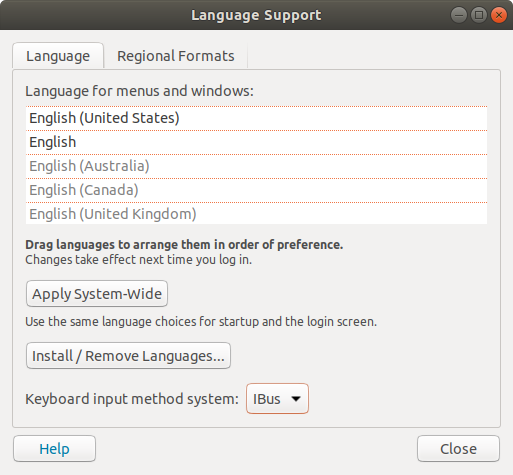The width and height of the screenshot is (513, 475).
Task: Close the window with the red X icon
Action: 499,15
